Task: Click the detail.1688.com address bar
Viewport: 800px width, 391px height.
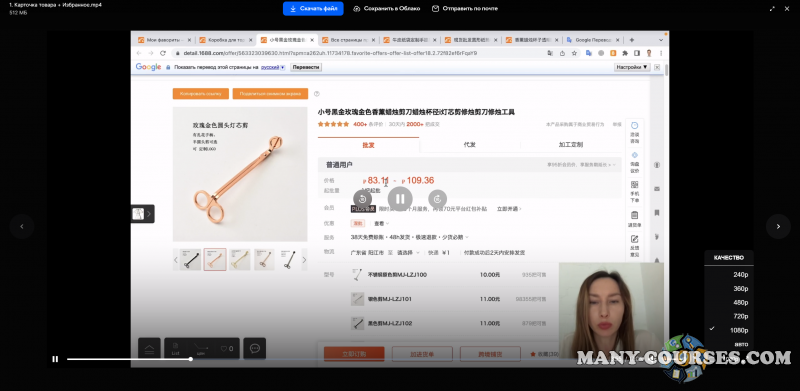Action: click(x=357, y=53)
